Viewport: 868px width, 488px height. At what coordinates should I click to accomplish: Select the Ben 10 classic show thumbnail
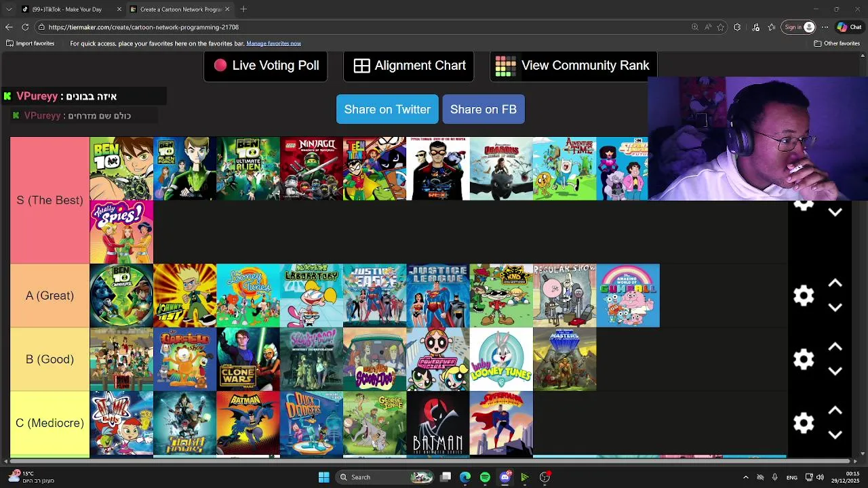(121, 169)
